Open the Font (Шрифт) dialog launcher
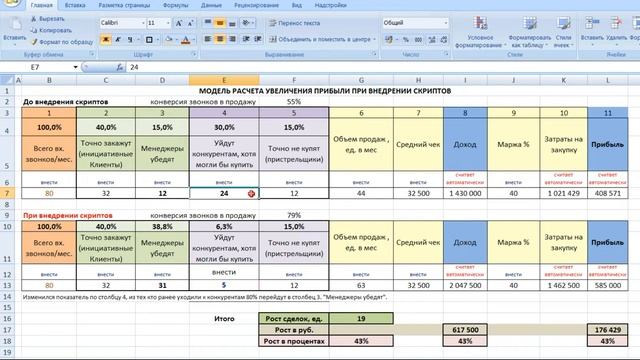This screenshot has height=360, width=640. (x=194, y=54)
